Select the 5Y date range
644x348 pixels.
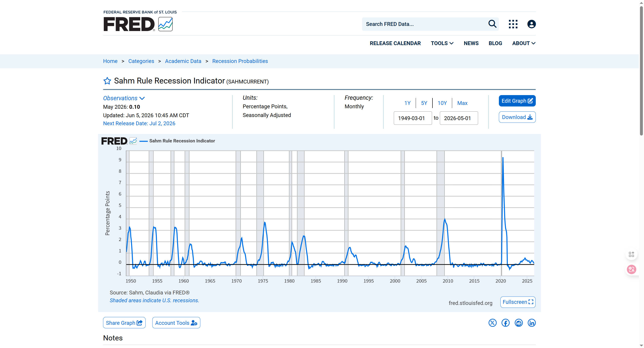pos(424,103)
